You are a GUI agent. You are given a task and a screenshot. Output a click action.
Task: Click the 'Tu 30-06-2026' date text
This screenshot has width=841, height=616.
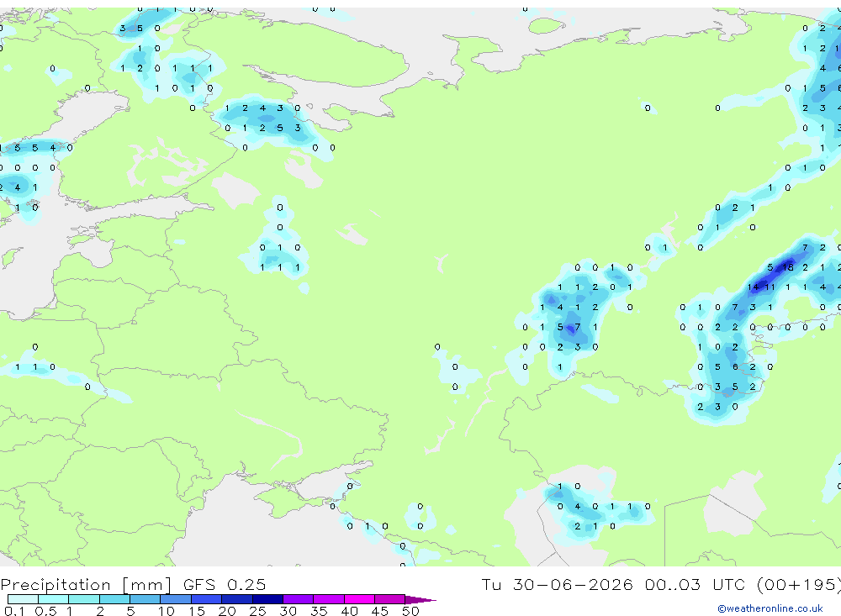(557, 584)
